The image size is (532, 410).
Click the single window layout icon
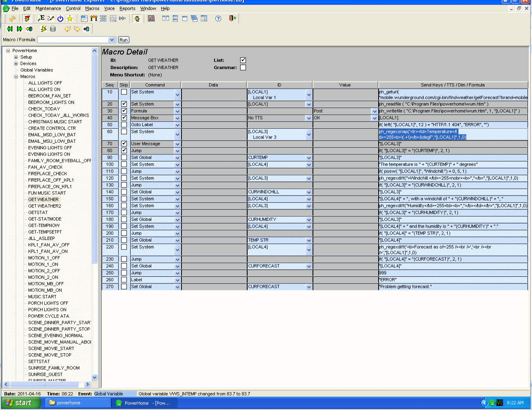[185, 18]
